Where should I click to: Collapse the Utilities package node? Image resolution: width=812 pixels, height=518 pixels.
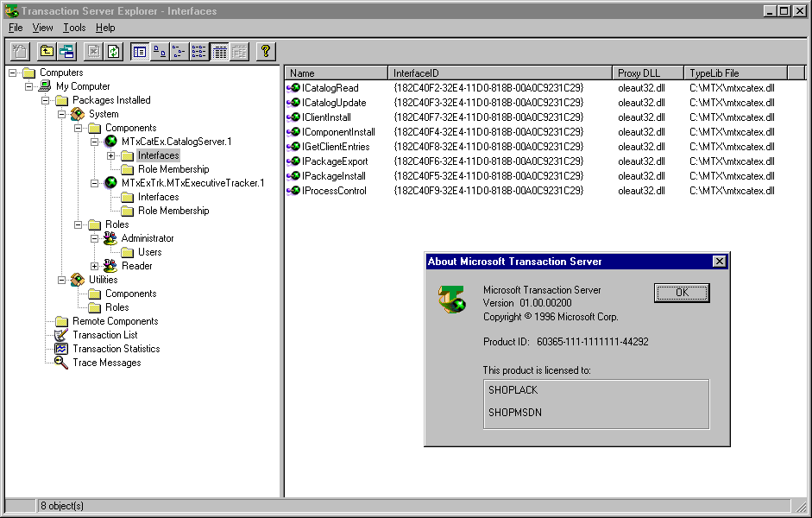61,280
